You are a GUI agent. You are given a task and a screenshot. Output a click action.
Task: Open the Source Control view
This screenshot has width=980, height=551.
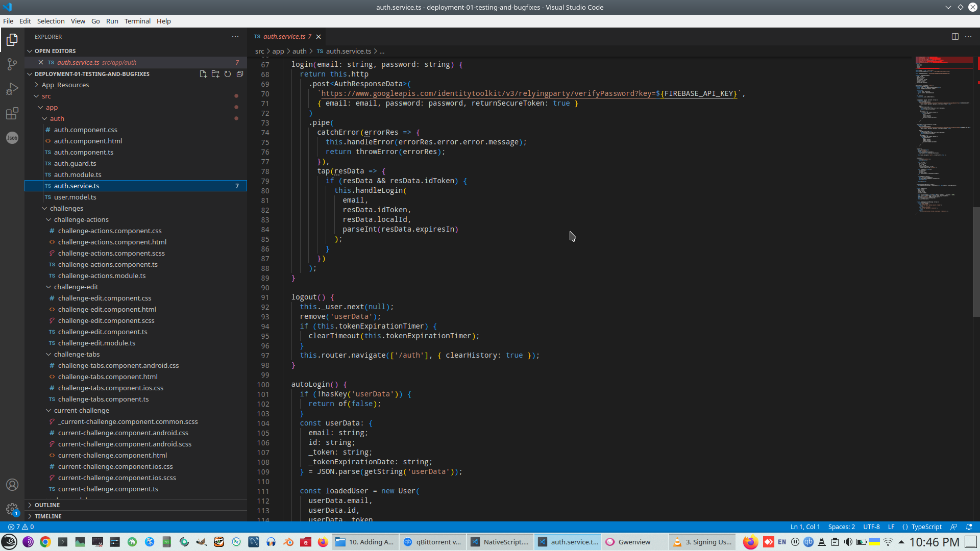click(x=12, y=64)
